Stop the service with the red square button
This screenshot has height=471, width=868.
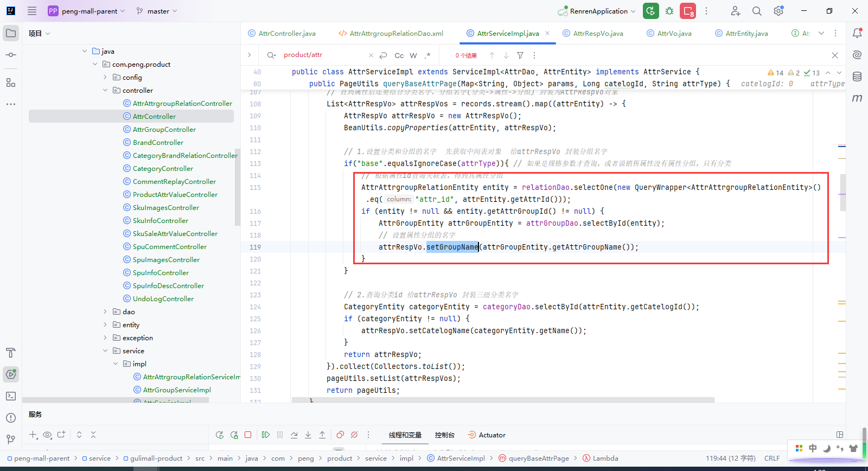(248, 435)
